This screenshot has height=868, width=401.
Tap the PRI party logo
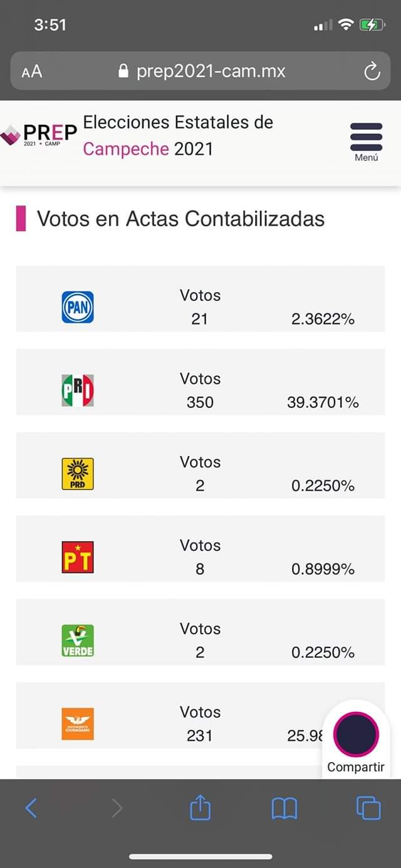(78, 390)
